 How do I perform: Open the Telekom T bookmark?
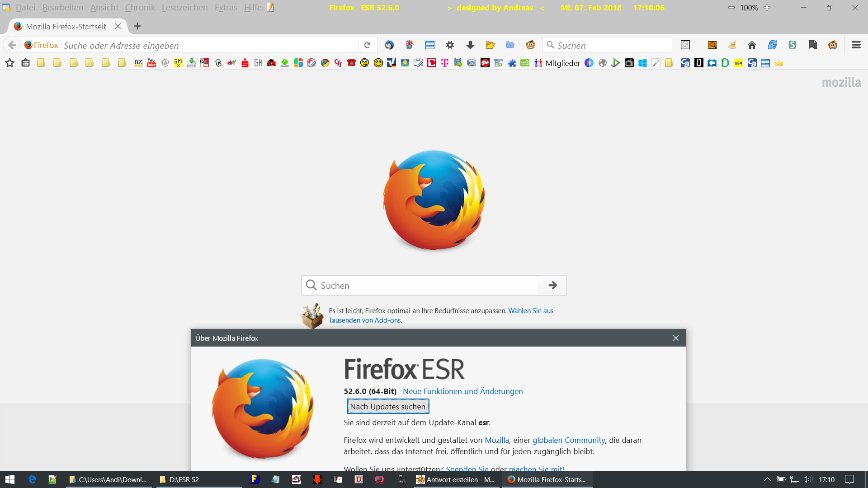click(x=445, y=63)
